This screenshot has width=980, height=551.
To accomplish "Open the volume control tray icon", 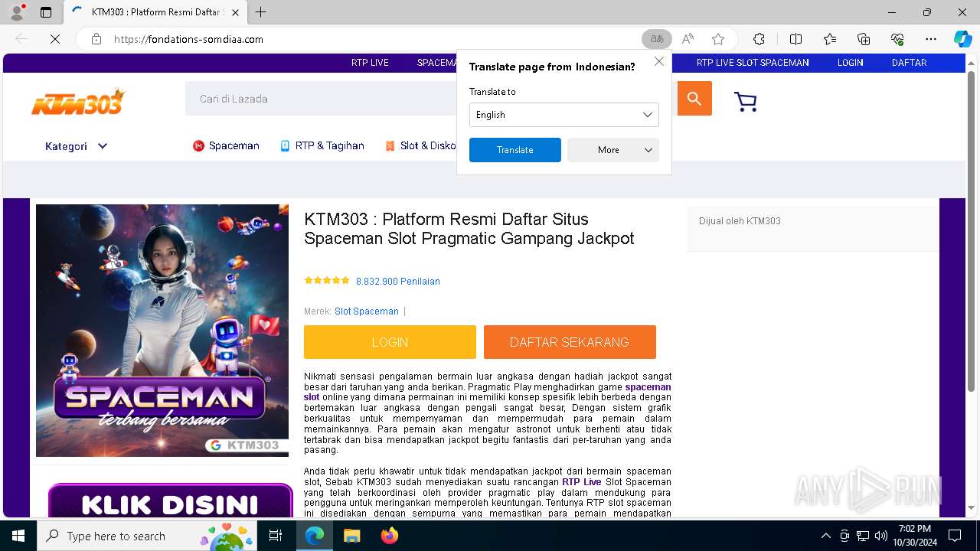I will point(881,536).
